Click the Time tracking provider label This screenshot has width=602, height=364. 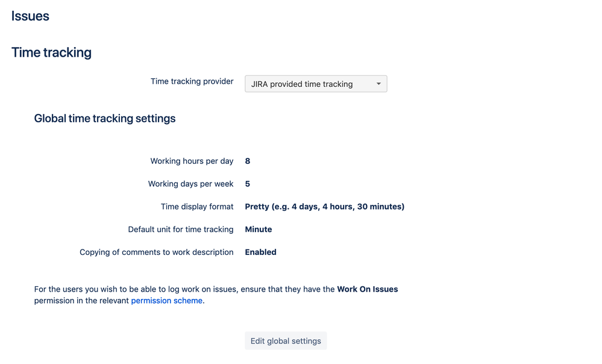pyautogui.click(x=192, y=81)
